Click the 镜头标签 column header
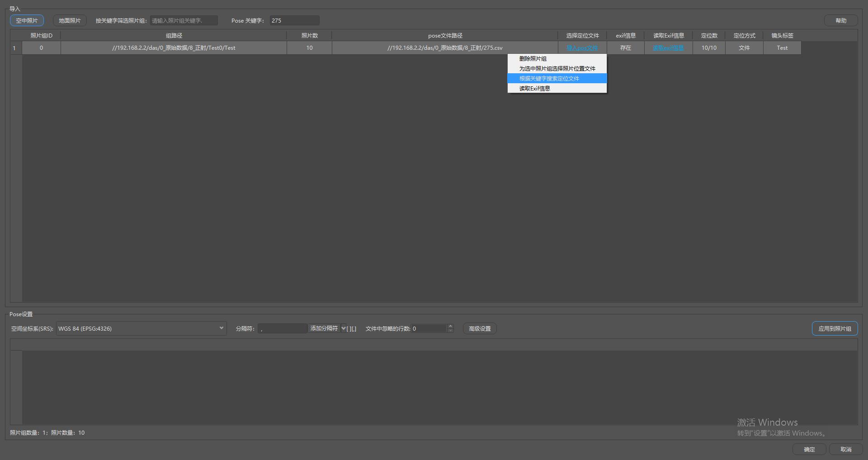Viewport: 868px width, 460px height. (x=783, y=35)
